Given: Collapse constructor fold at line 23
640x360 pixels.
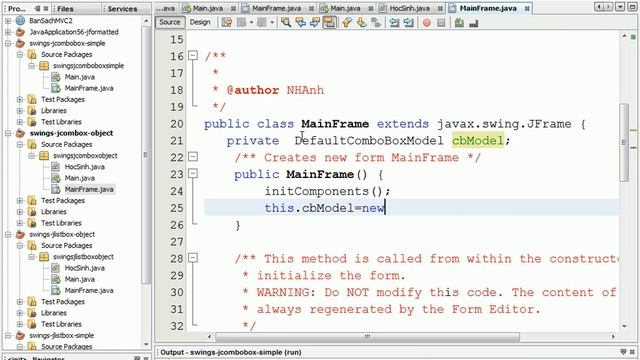Looking at the screenshot, I should point(193,174).
